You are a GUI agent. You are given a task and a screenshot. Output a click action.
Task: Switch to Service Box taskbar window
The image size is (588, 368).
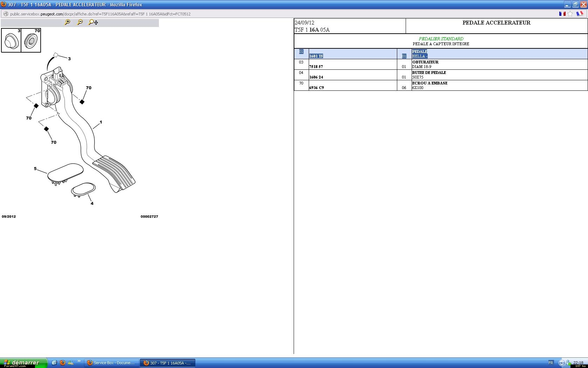click(x=111, y=363)
